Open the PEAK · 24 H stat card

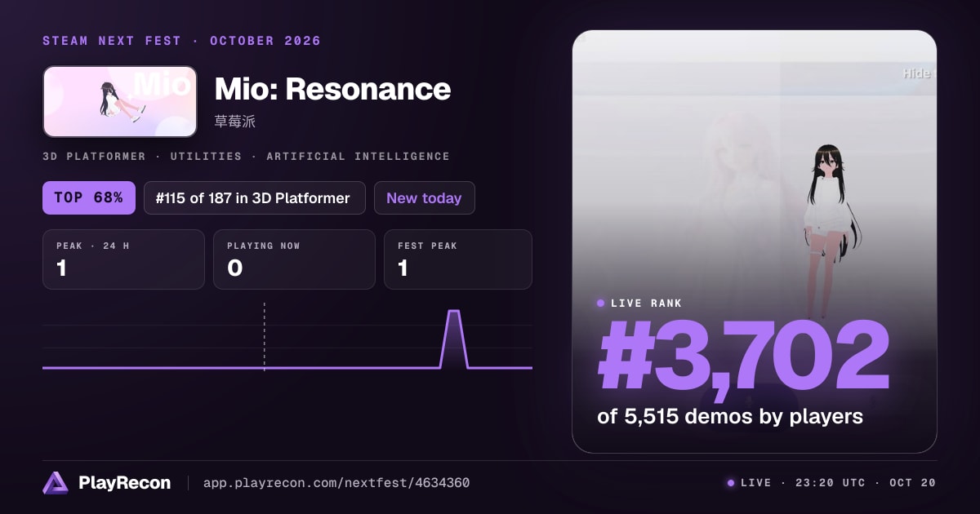(123, 259)
